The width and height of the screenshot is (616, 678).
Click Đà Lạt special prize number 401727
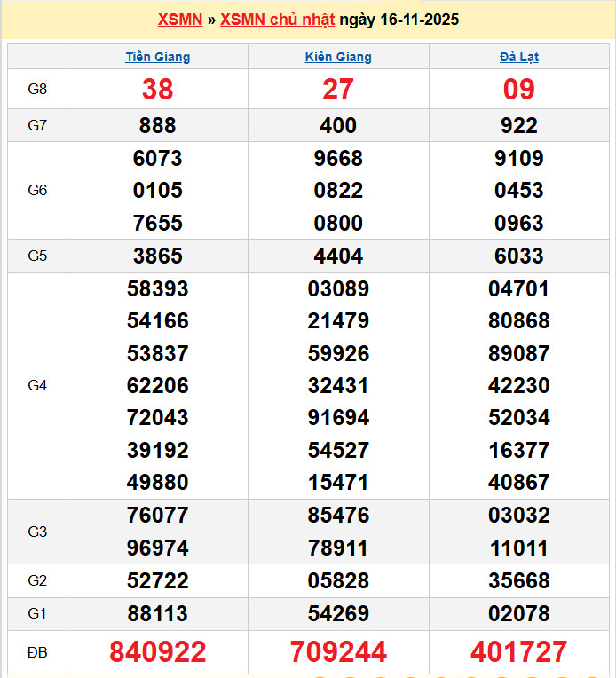[x=519, y=652]
